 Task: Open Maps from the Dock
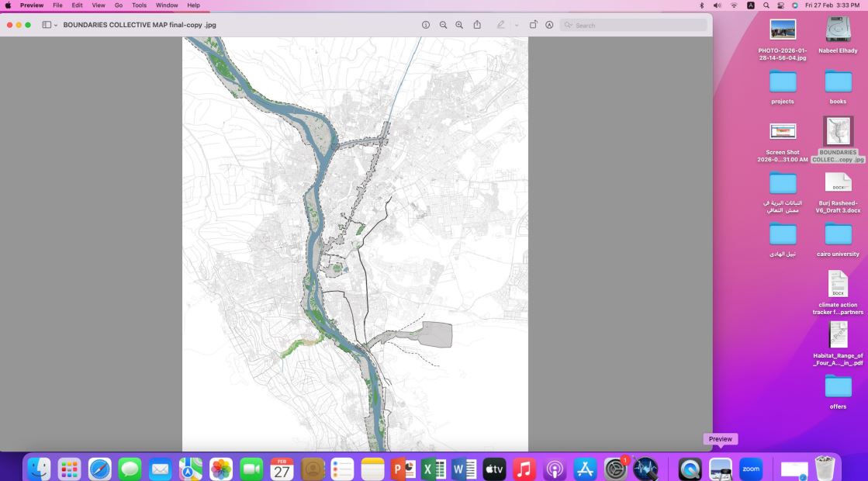tap(190, 469)
